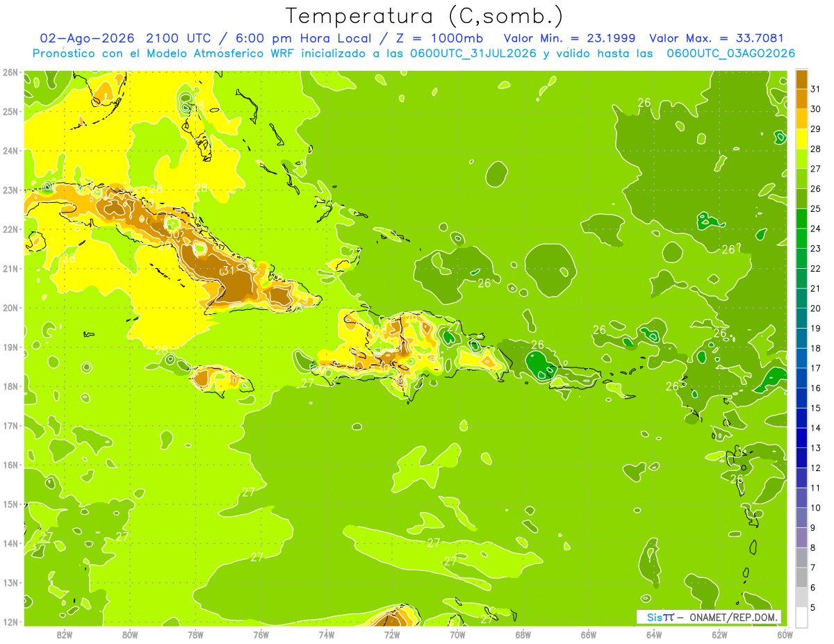Click the 26N latitude axis label
Screen dimensions: 834x644
(10, 72)
